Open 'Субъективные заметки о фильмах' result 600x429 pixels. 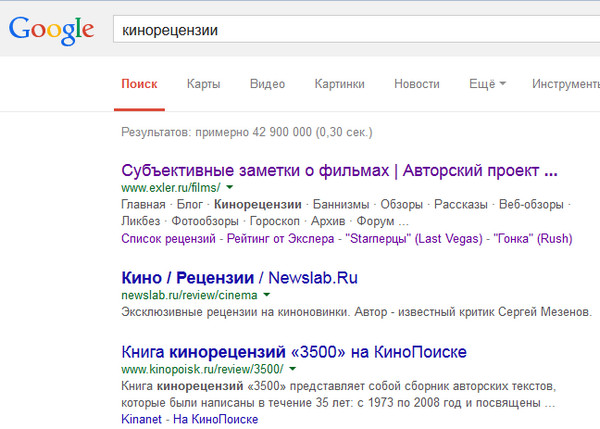(x=338, y=168)
